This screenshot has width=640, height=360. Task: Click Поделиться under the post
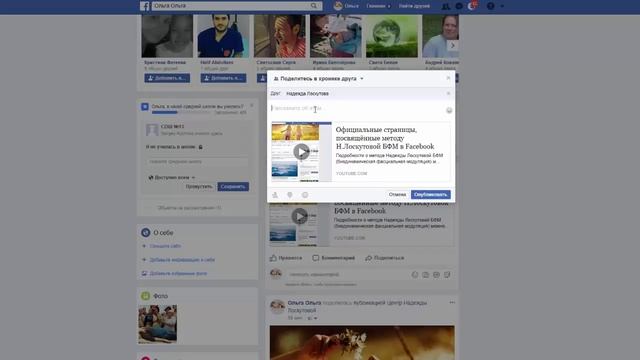[384, 258]
